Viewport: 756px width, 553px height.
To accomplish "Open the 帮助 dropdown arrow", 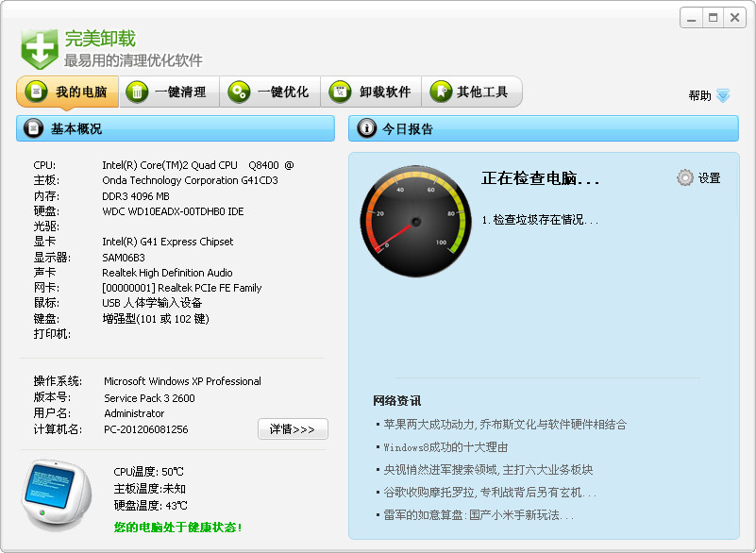I will pyautogui.click(x=723, y=95).
